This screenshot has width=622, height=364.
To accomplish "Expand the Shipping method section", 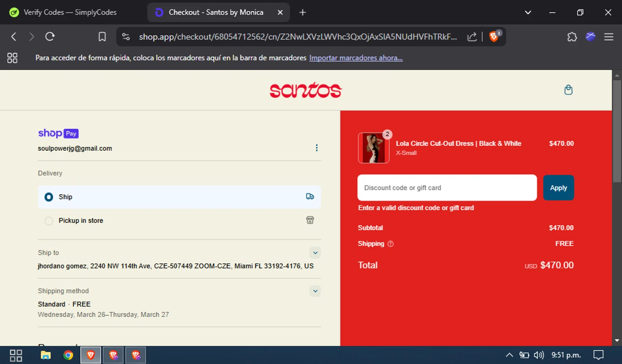I will click(x=315, y=291).
